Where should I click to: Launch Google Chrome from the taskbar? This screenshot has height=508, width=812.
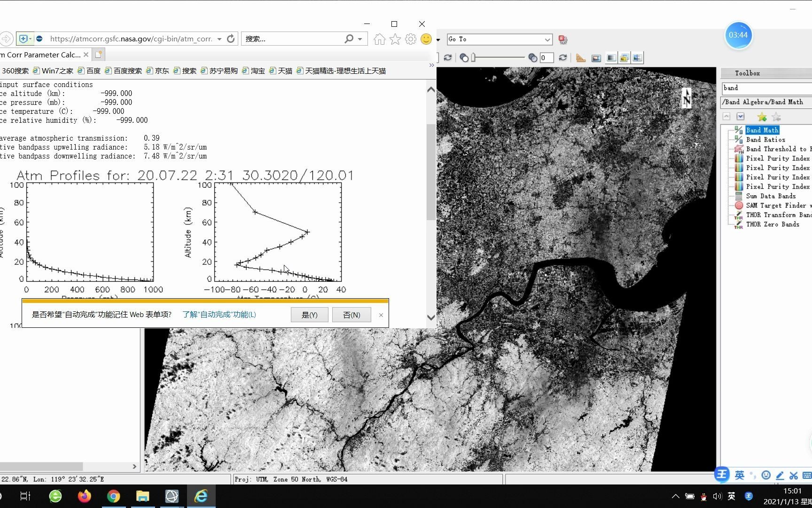[x=114, y=496]
